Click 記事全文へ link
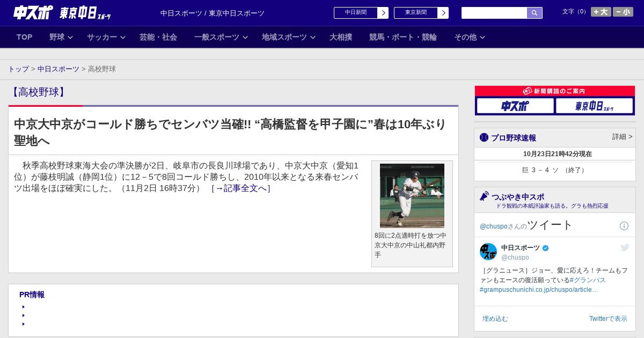The image size is (644, 338). 241,188
